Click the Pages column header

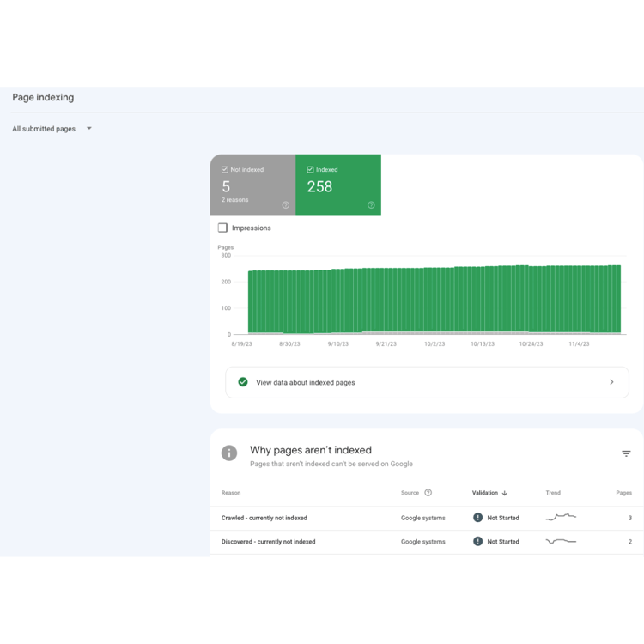click(x=623, y=493)
